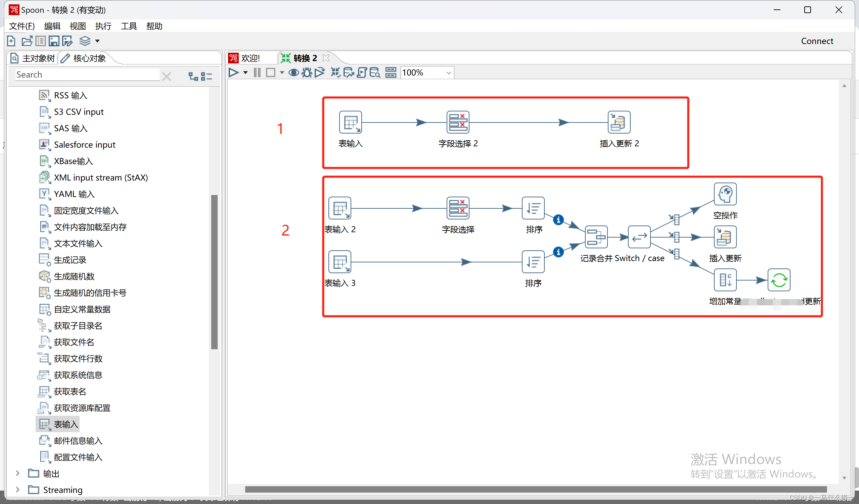Click the step tree vertical scrollbar
Viewport: 859px width, 504px height.
pos(214,272)
